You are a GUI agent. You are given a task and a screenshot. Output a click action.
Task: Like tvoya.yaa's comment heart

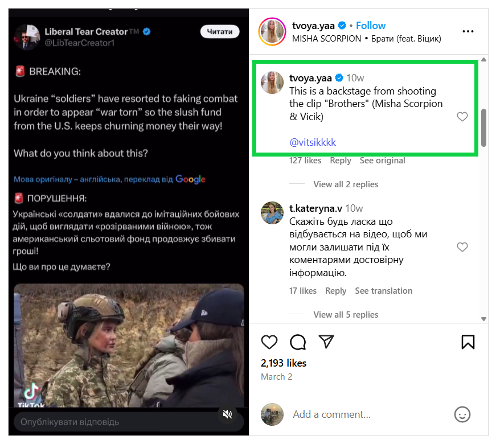click(462, 117)
